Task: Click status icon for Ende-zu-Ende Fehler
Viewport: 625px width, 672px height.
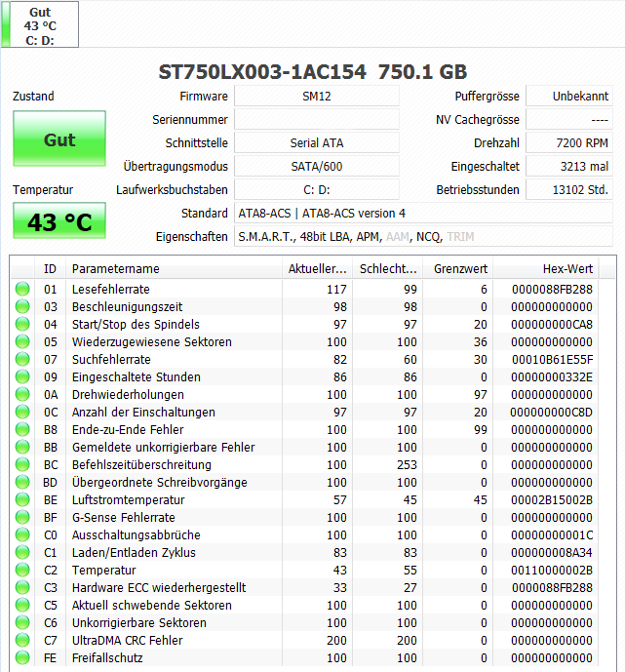Action: (22, 429)
